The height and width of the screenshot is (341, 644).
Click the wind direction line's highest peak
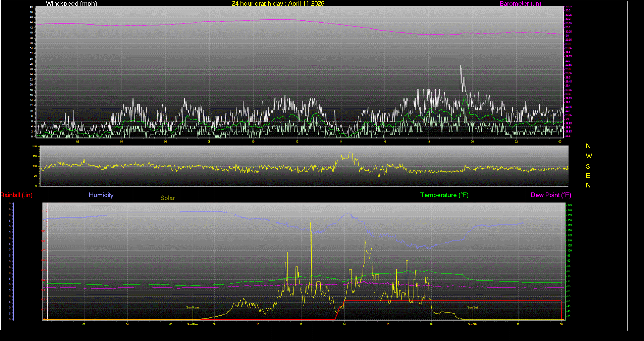pyautogui.click(x=351, y=154)
